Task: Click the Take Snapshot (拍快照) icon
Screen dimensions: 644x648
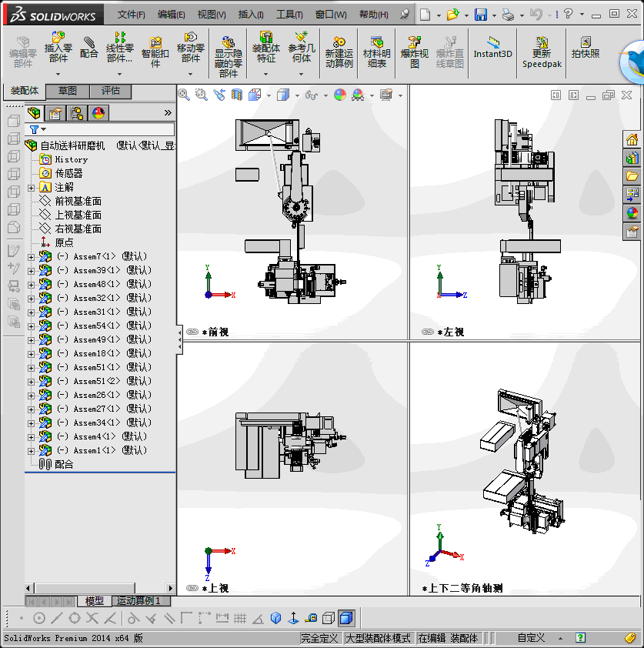Action: 586,48
